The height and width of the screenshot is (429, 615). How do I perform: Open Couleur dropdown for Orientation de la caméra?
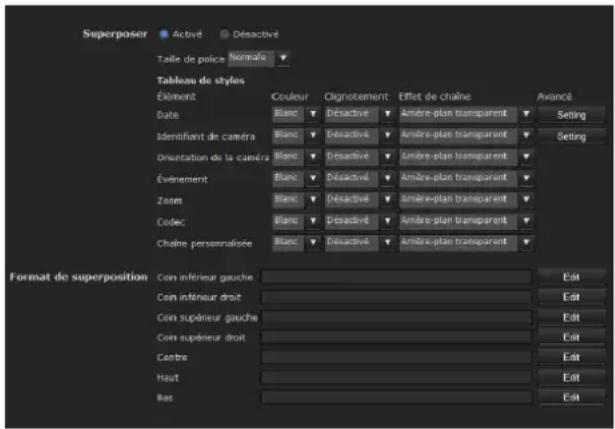pos(296,156)
